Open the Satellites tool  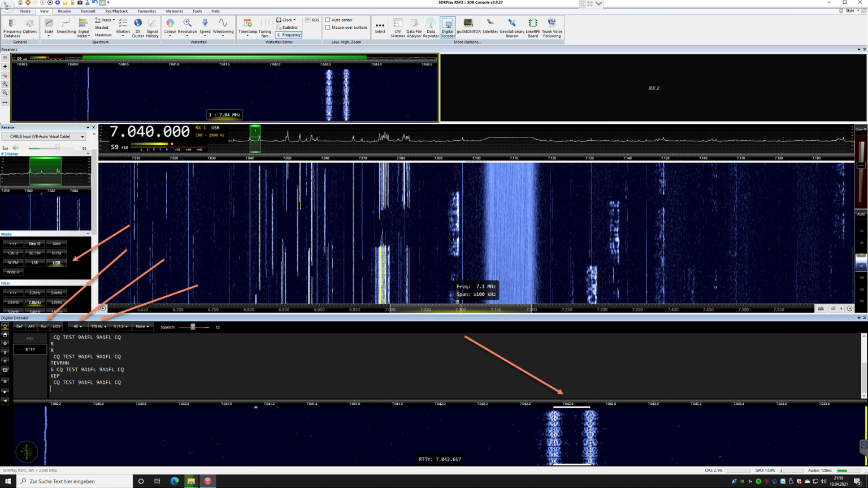(490, 26)
